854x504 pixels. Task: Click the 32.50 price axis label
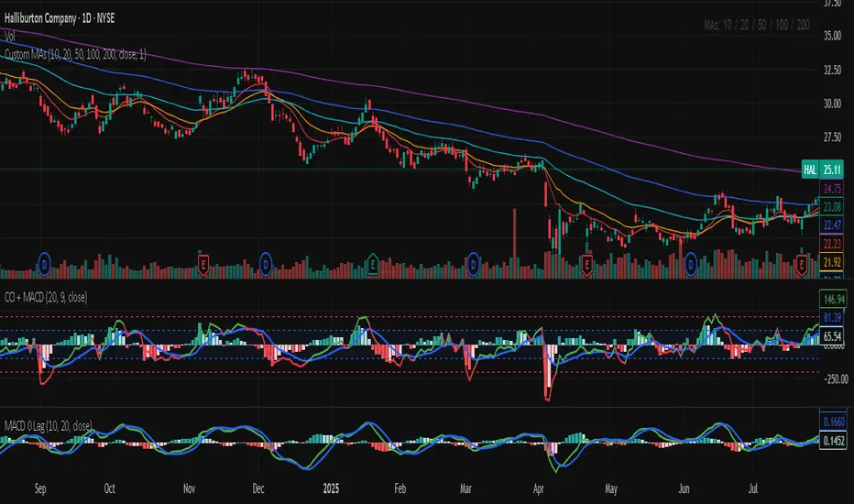coord(832,70)
